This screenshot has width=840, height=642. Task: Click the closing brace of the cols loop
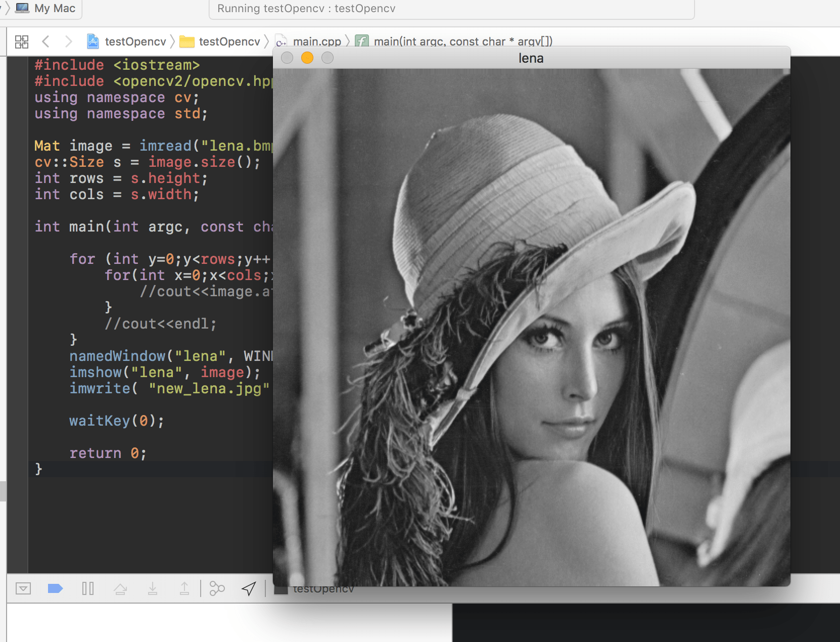tap(108, 307)
